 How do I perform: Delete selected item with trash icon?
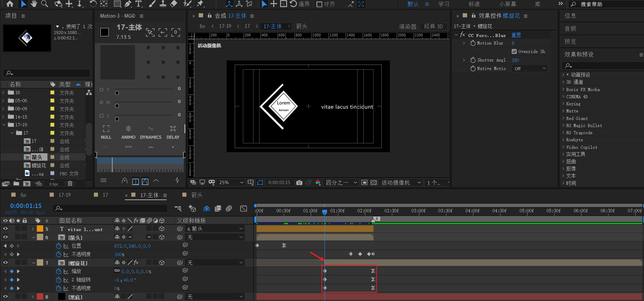[x=70, y=183]
